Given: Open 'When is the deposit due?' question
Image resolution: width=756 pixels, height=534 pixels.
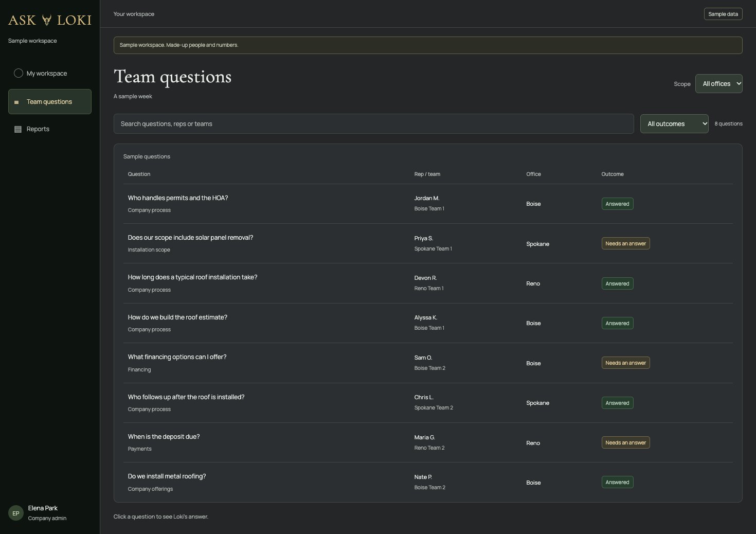Looking at the screenshot, I should [x=164, y=437].
